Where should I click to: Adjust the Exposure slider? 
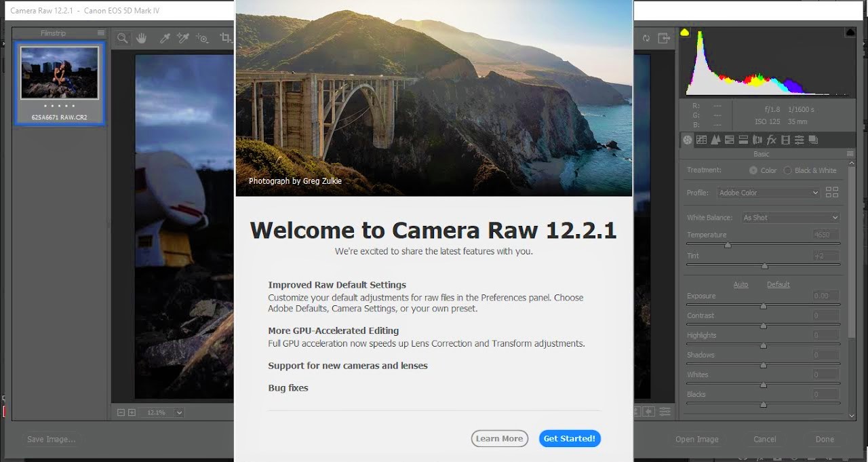click(x=763, y=306)
